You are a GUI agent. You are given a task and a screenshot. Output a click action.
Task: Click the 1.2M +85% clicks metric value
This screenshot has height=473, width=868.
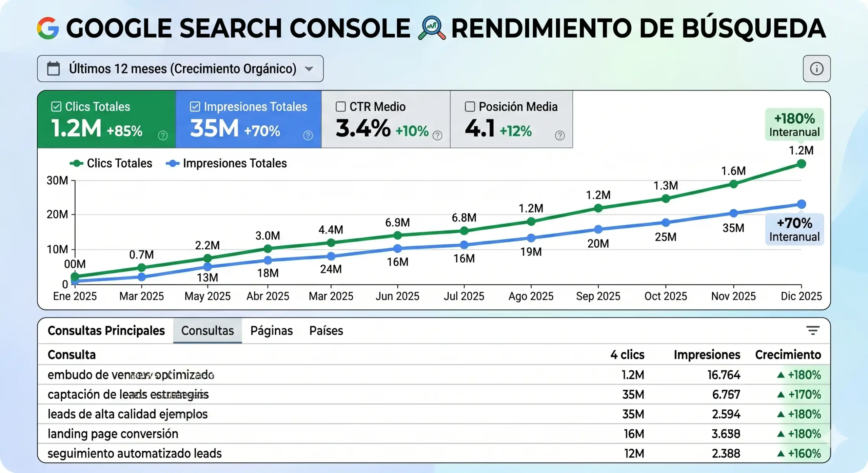tap(97, 128)
